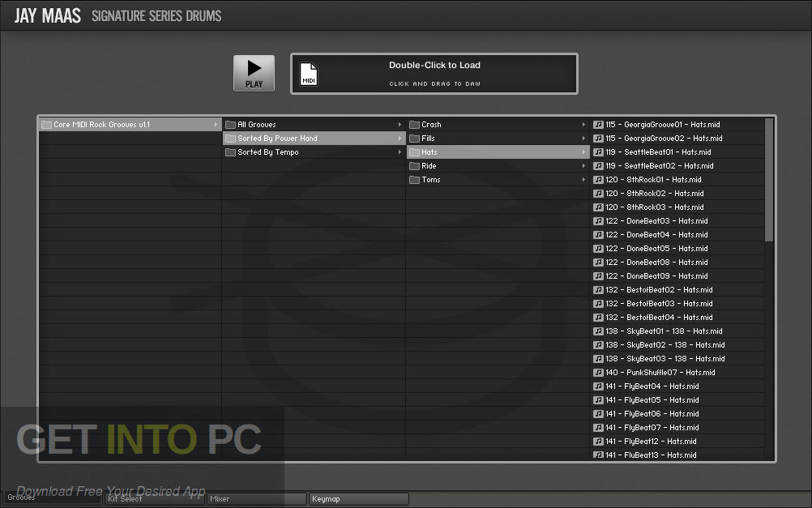Click music icon of 141 - FlyBeat12 file

click(x=598, y=442)
